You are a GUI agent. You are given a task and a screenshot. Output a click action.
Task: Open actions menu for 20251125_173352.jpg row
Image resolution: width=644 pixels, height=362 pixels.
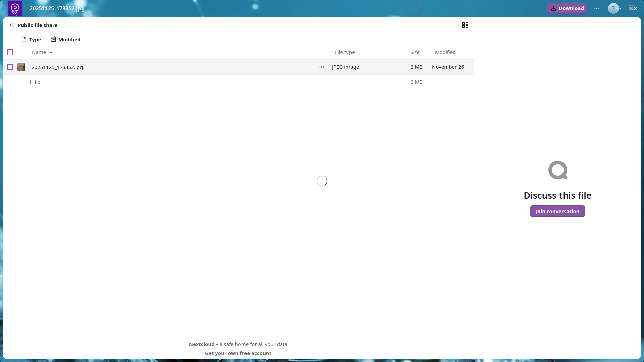(x=321, y=67)
